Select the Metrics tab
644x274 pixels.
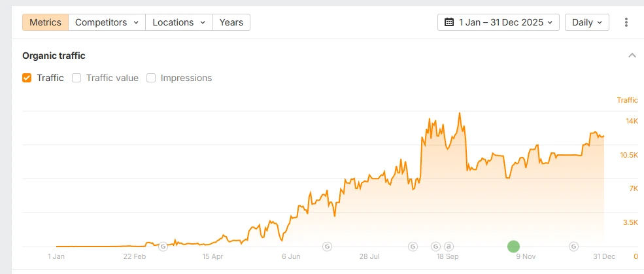click(x=45, y=22)
